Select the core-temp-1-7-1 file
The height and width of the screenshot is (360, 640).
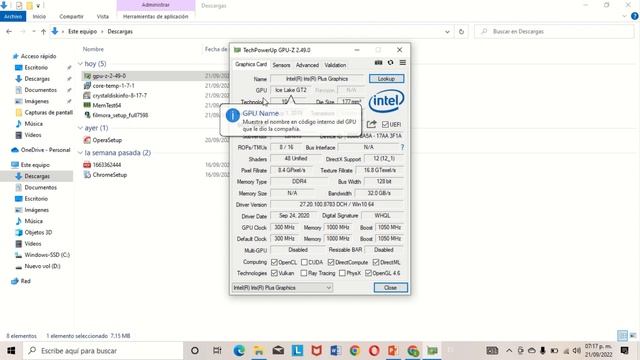(113, 86)
